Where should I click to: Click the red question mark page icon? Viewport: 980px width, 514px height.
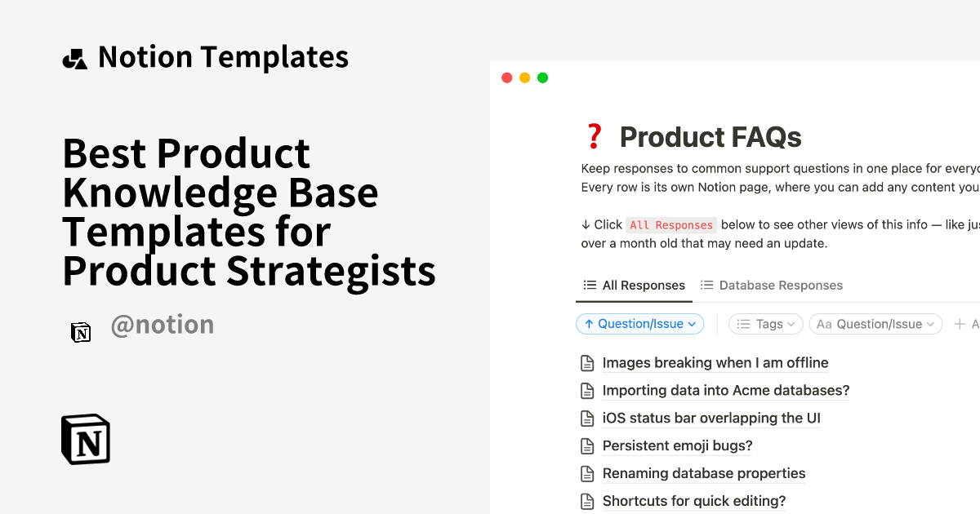594,135
